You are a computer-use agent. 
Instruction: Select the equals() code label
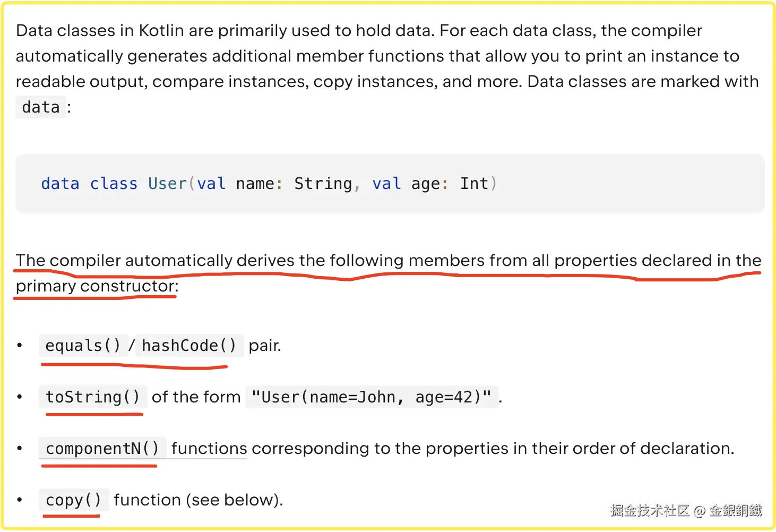83,346
